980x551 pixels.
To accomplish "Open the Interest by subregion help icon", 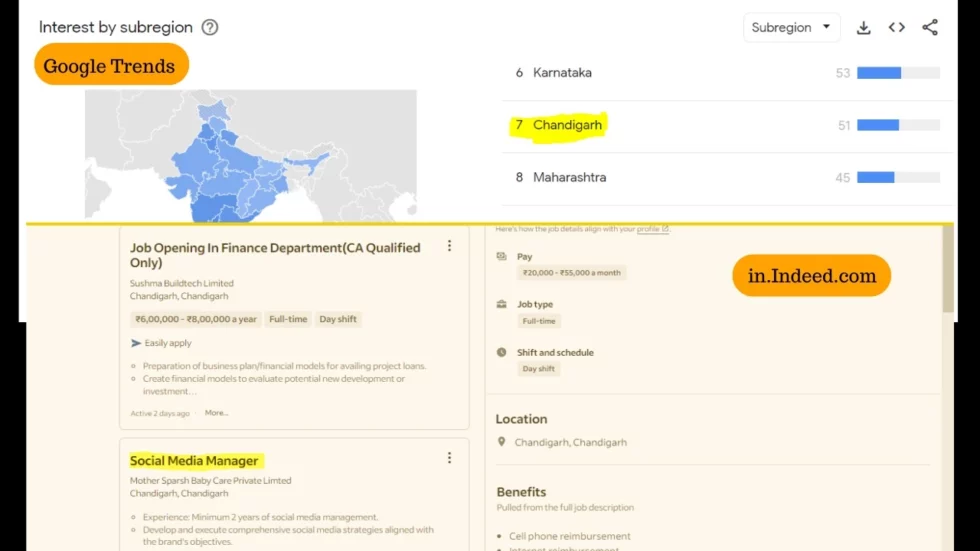I will (210, 27).
